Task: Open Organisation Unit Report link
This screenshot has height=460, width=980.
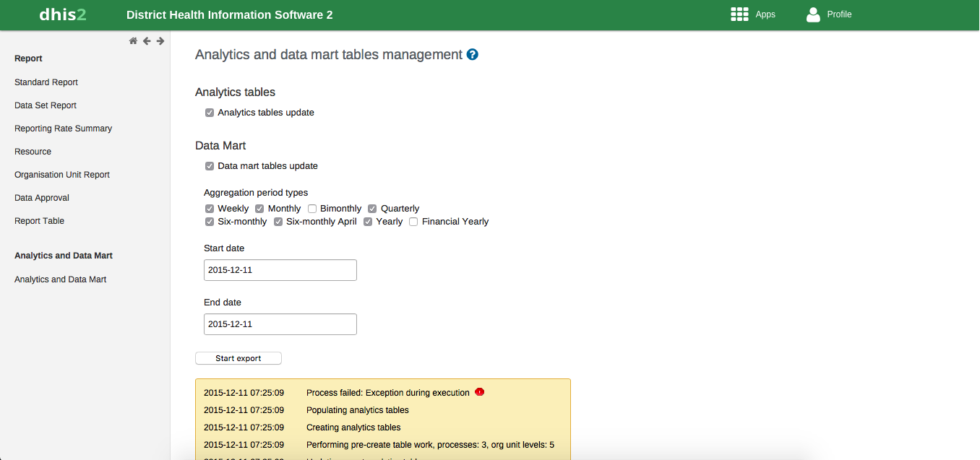Action: point(62,175)
